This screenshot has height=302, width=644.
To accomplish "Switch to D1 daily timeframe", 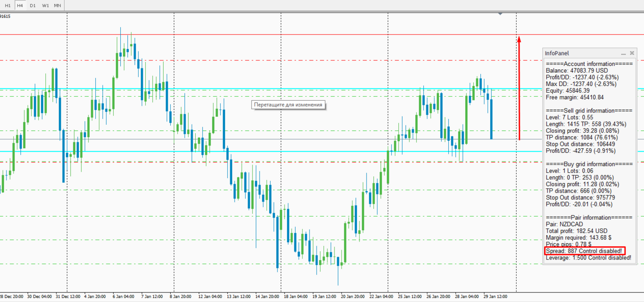I will [32, 5].
